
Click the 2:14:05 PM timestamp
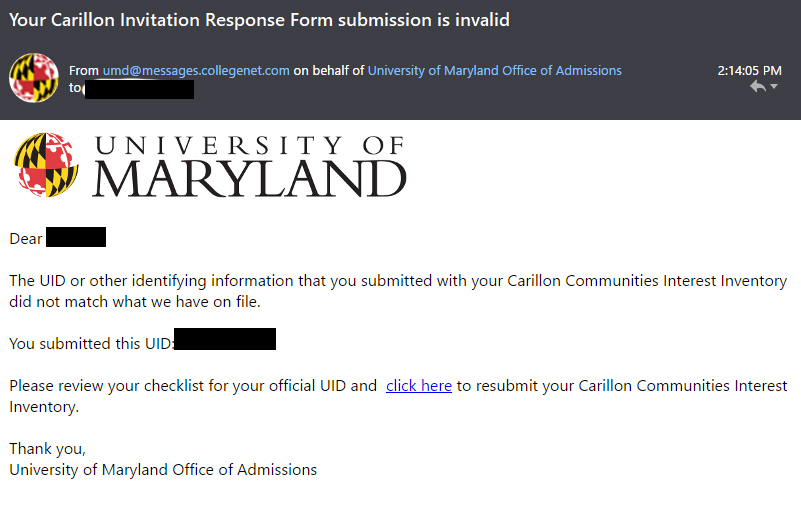(749, 70)
